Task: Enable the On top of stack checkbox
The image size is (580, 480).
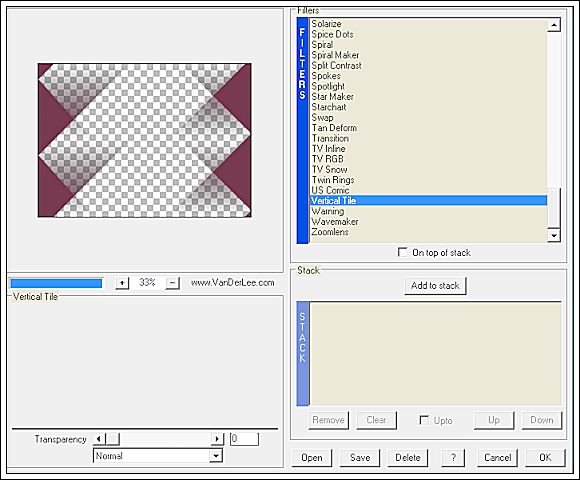Action: coord(402,253)
